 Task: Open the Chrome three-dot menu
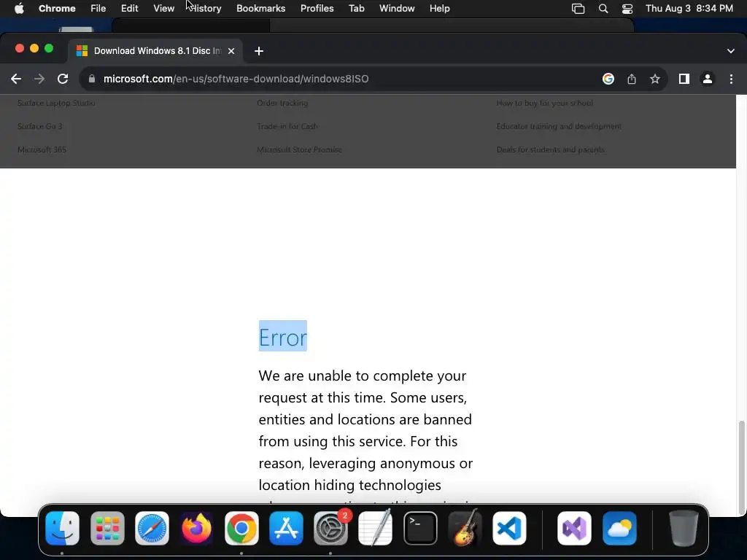731,79
